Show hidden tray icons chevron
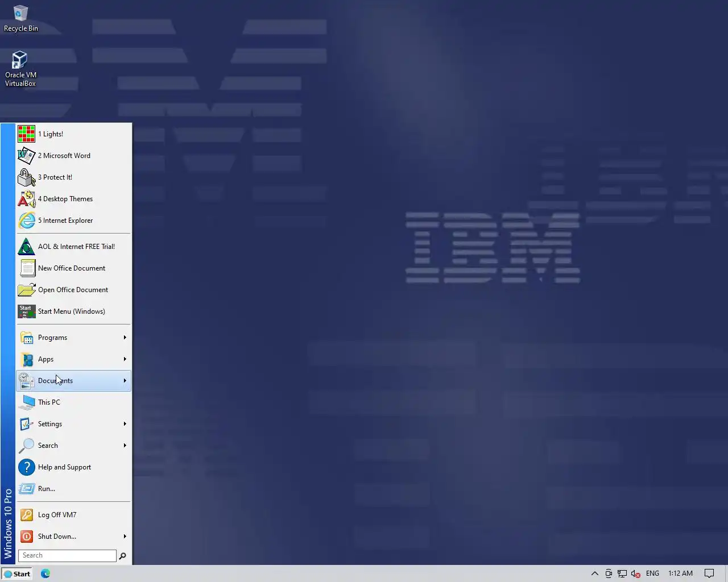This screenshot has height=582, width=728. [595, 573]
